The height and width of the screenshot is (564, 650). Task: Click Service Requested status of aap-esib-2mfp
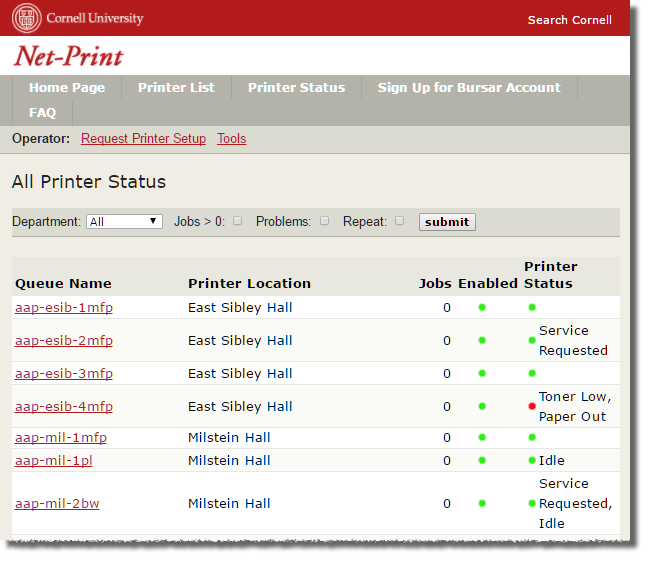(x=573, y=341)
